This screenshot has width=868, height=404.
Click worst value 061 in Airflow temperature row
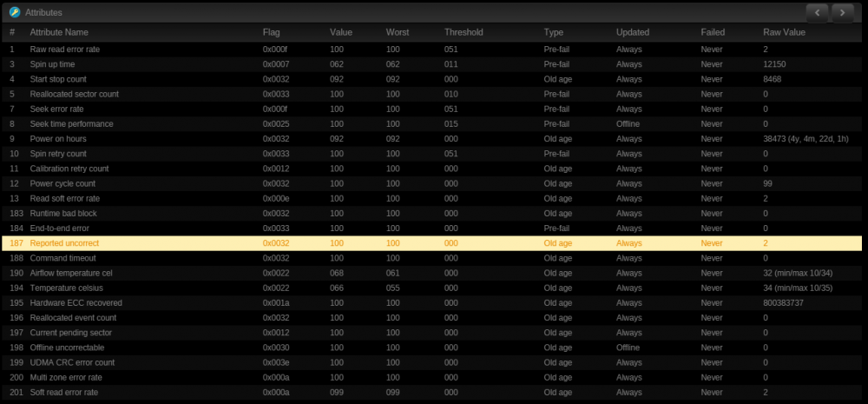393,273
